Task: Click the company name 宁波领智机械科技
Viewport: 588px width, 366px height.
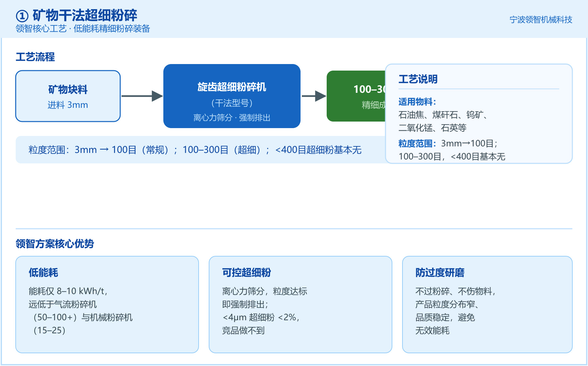Action: pos(541,20)
